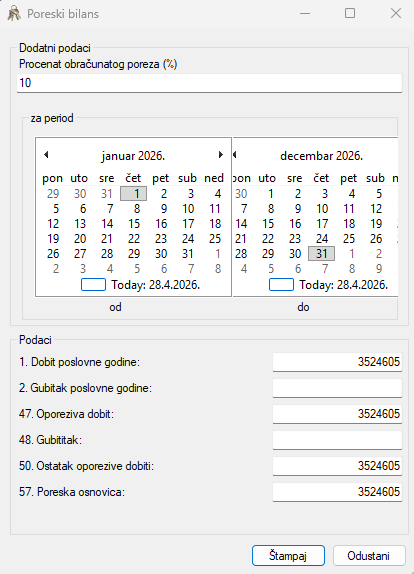Viewport: 414px width, 574px height.
Task: Close the Poreski bilans window
Action: pos(396,14)
